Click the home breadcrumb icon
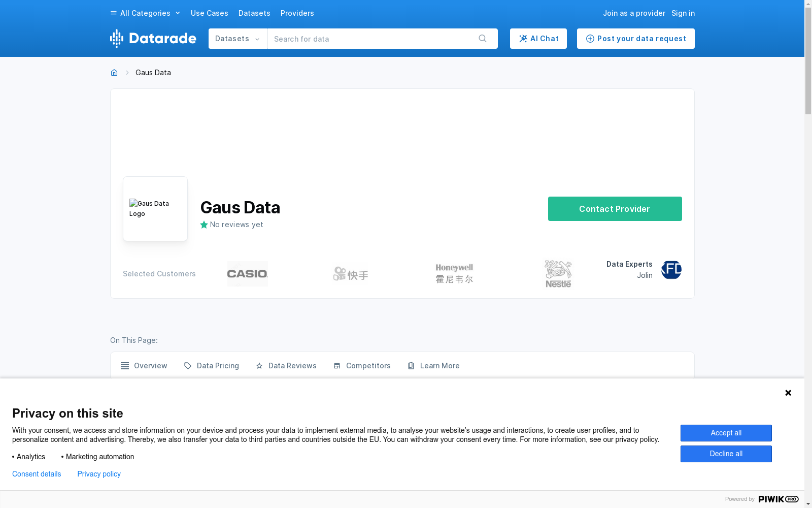The height and width of the screenshot is (508, 812). [114, 73]
